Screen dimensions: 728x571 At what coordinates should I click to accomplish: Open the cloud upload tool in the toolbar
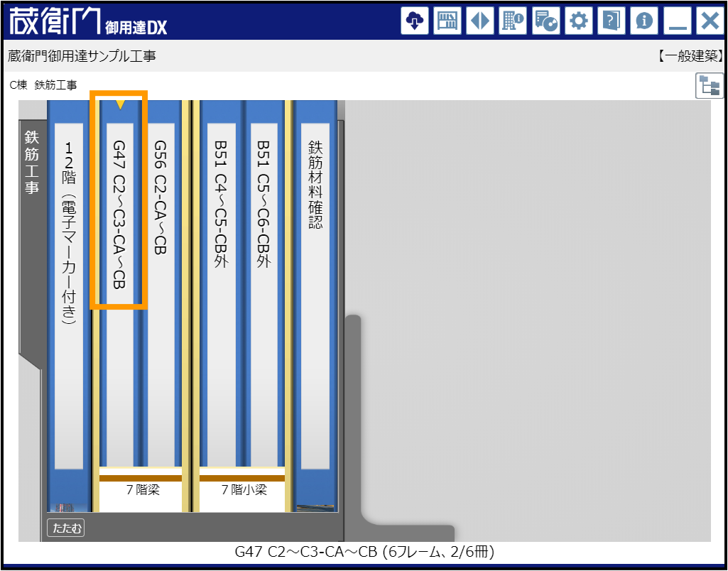(x=414, y=21)
